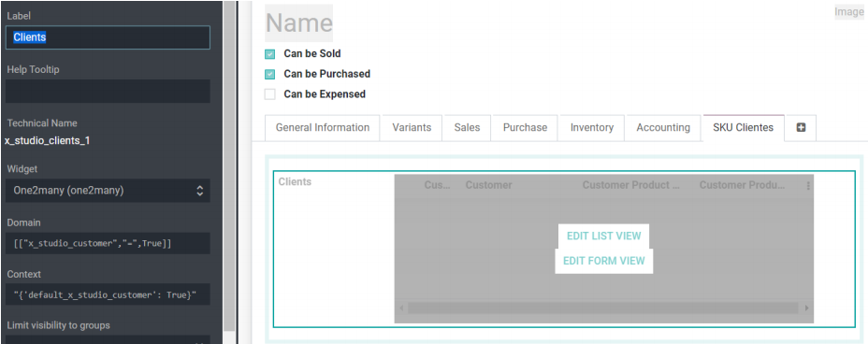Switch to Variants tab
868x344 pixels.
coord(412,128)
